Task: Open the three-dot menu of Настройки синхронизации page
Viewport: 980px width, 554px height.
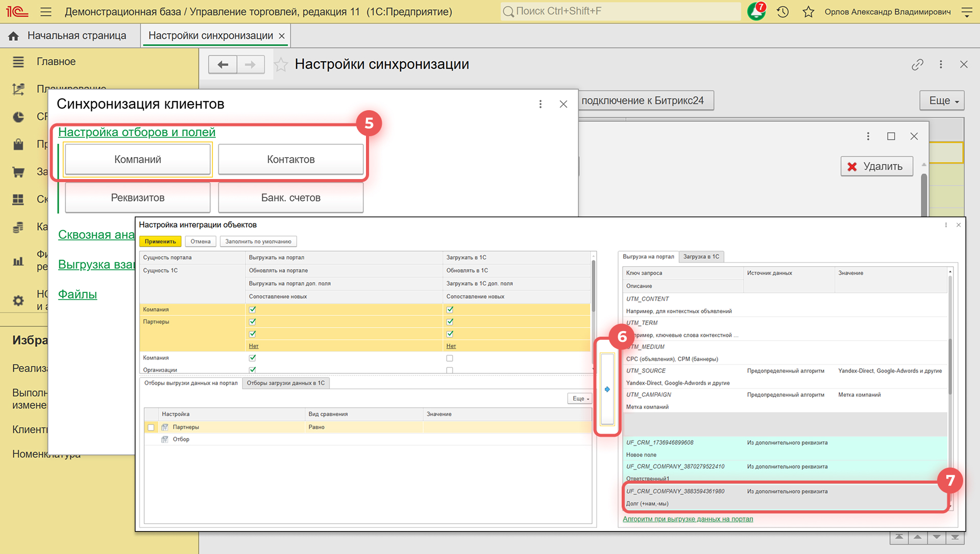Action: click(941, 64)
